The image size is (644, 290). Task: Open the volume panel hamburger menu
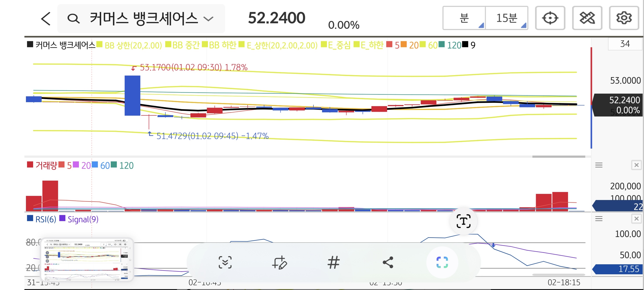[599, 165]
